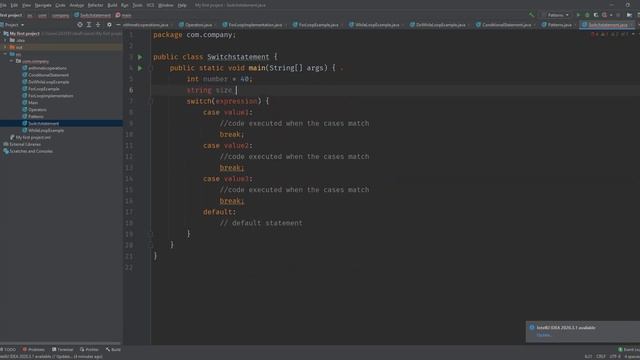Screen dimensions: 640x360
Task: Open the TODO tool window button
Action: pos(8,350)
